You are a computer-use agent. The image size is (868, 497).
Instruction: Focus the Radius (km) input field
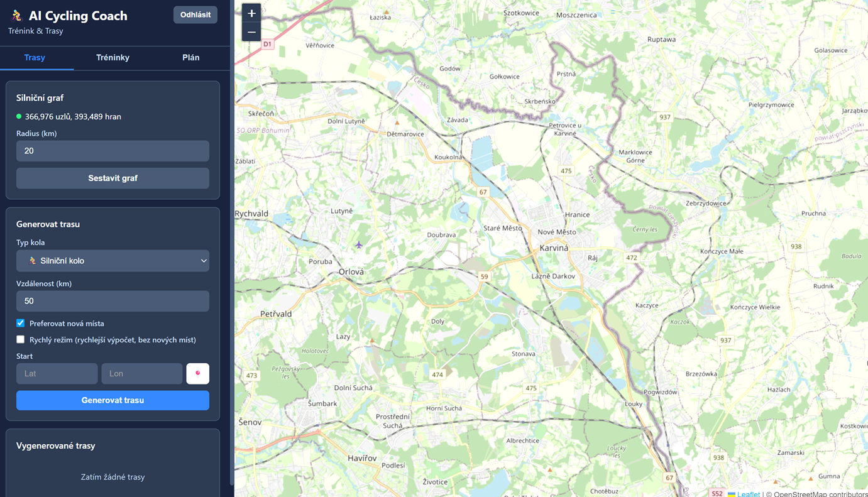(113, 151)
